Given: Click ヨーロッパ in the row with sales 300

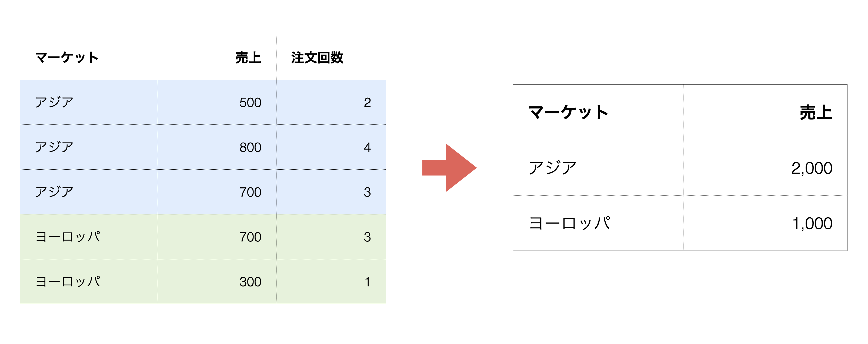Looking at the screenshot, I should tap(68, 282).
